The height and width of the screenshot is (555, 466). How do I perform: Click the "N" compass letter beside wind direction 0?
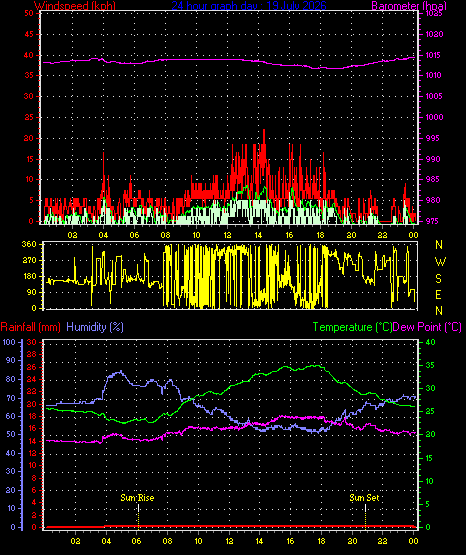(x=439, y=311)
